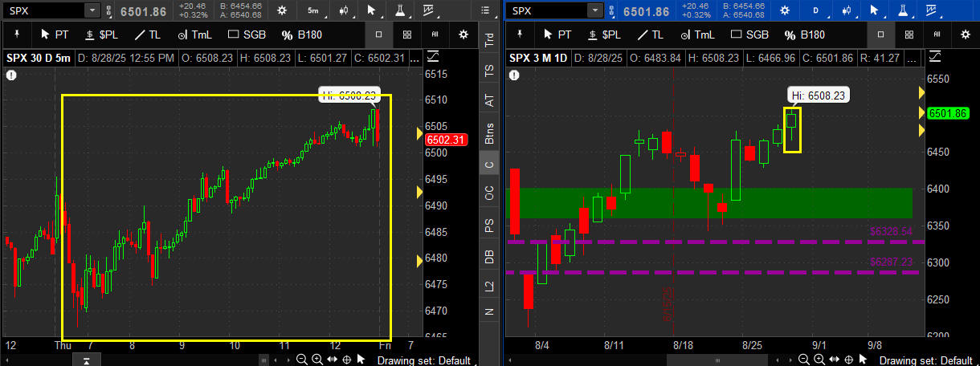980x366 pixels.
Task: Select the C sidebar tab
Action: (x=489, y=165)
